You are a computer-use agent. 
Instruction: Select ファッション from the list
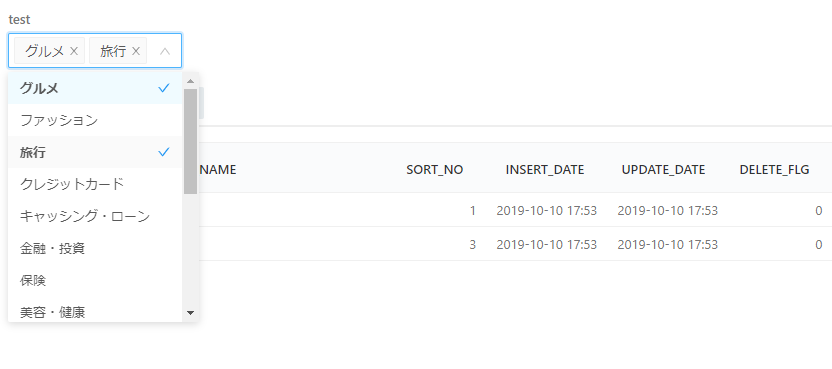[x=96, y=121]
